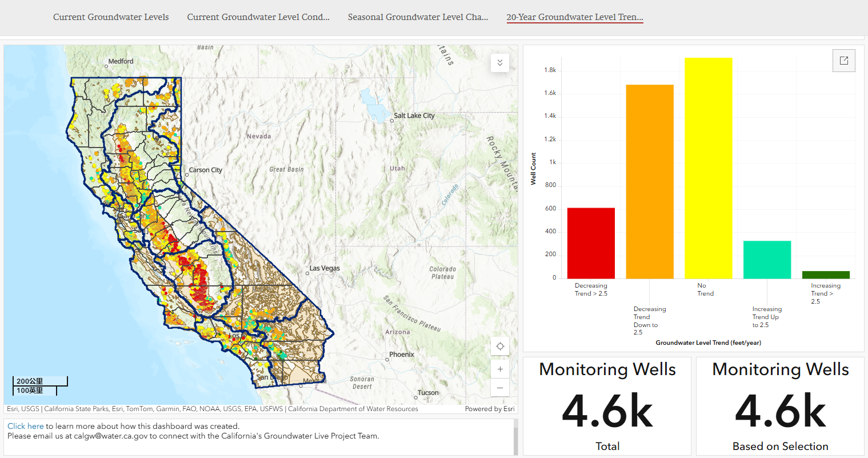Select the orange Decreasing Trend bar
This screenshot has height=458, width=868.
pos(650,182)
